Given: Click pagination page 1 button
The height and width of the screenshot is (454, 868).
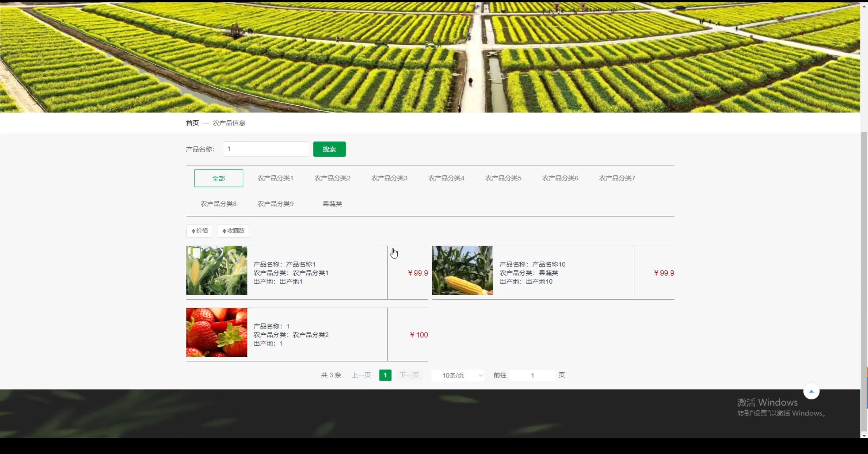Looking at the screenshot, I should click(x=385, y=375).
